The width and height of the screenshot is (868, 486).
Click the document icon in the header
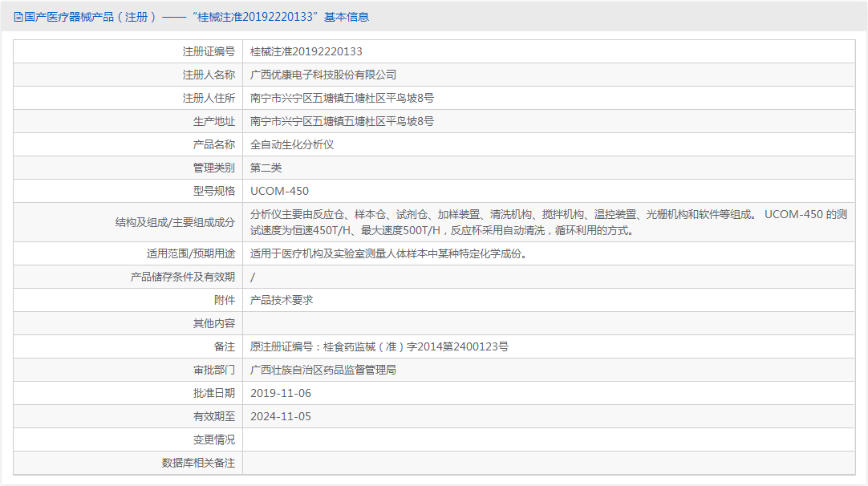point(18,17)
